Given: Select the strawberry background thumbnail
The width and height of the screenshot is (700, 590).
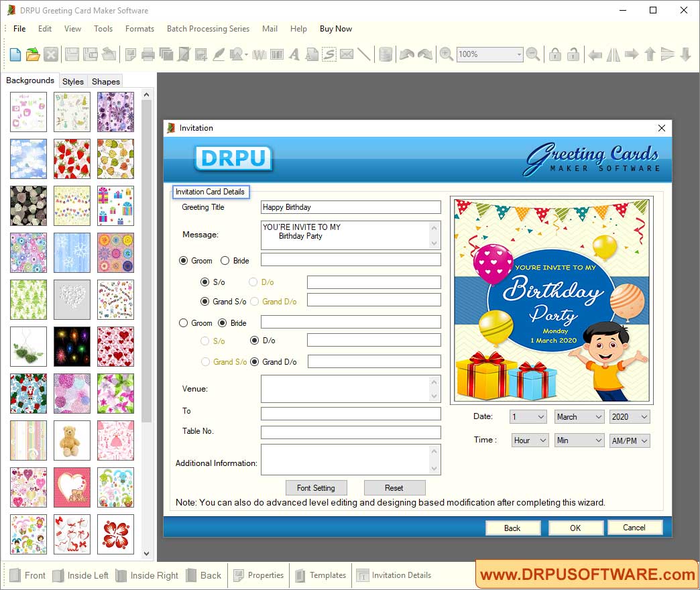Looking at the screenshot, I should pyautogui.click(x=72, y=159).
